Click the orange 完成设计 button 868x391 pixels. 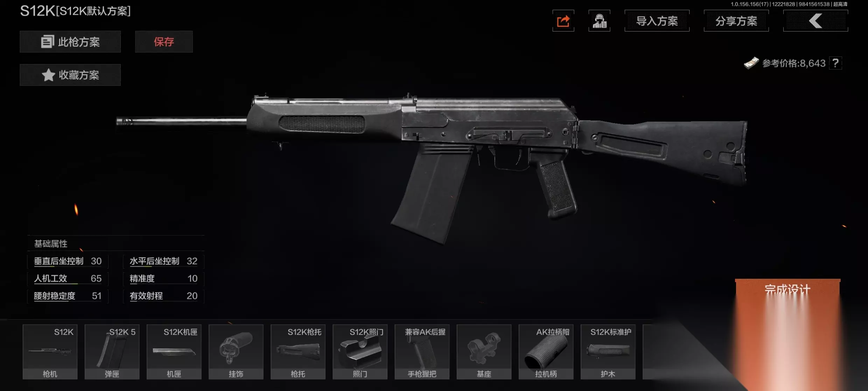point(787,291)
